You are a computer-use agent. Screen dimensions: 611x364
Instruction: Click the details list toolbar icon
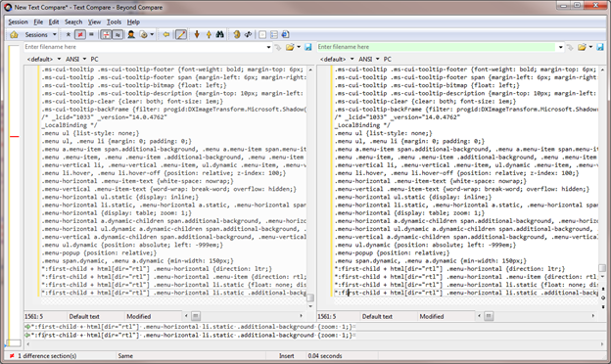pyautogui.click(x=274, y=34)
